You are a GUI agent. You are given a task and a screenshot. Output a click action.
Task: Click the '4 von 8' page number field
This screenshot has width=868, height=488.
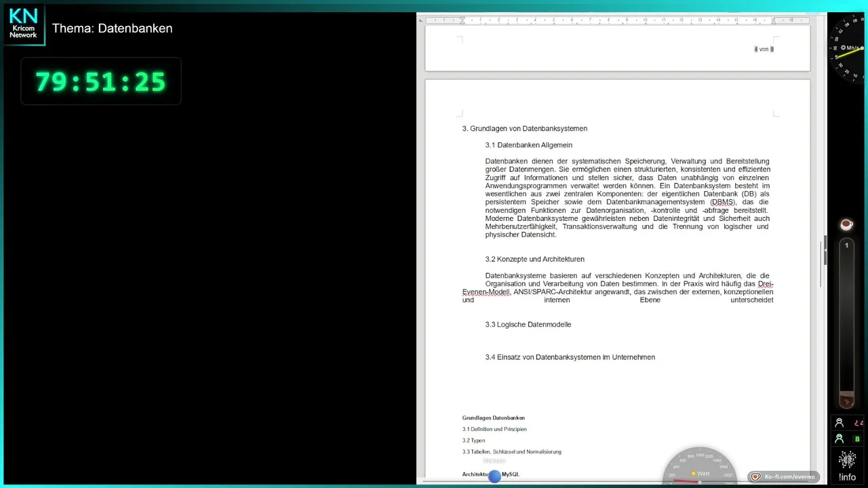pyautogui.click(x=764, y=49)
